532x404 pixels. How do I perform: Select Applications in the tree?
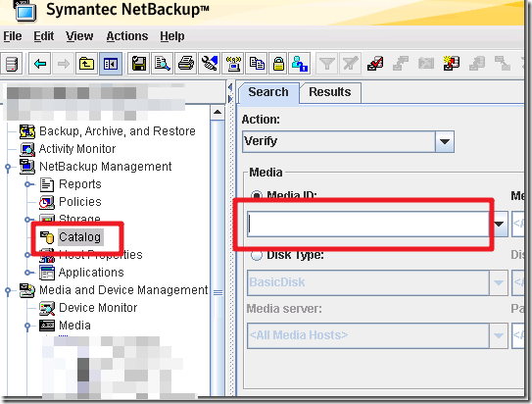click(x=91, y=273)
